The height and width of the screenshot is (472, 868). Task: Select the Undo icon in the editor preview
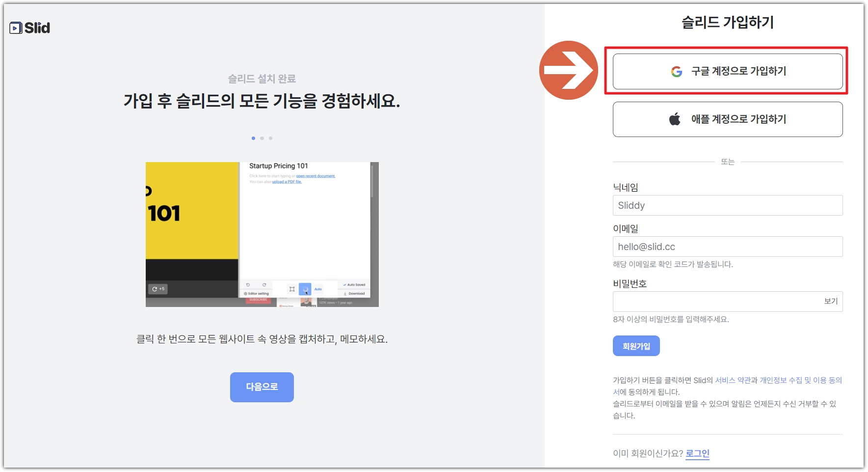[248, 285]
